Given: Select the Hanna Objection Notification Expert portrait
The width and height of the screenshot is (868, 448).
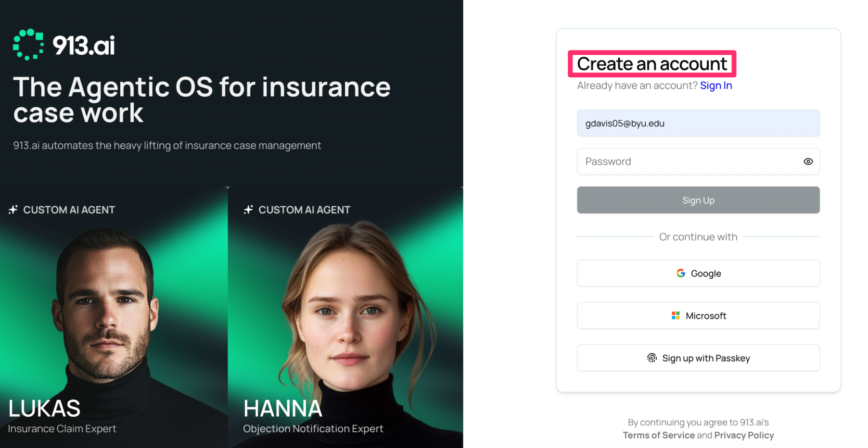Looking at the screenshot, I should (345, 317).
